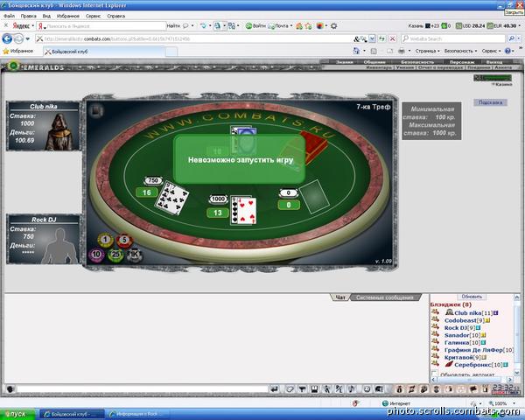Image resolution: width=525 pixels, height=420 pixels.
Task: Open the Правка menu
Action: (x=29, y=16)
